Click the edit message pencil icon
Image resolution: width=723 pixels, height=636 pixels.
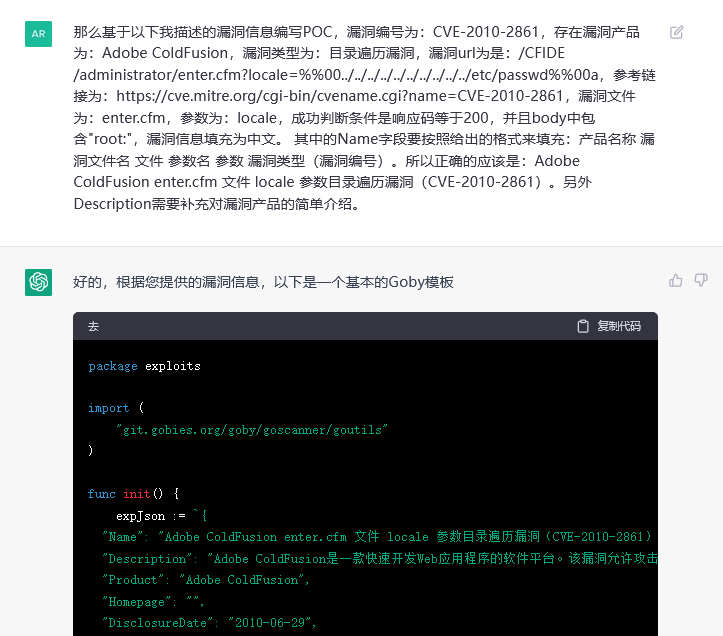pos(676,32)
